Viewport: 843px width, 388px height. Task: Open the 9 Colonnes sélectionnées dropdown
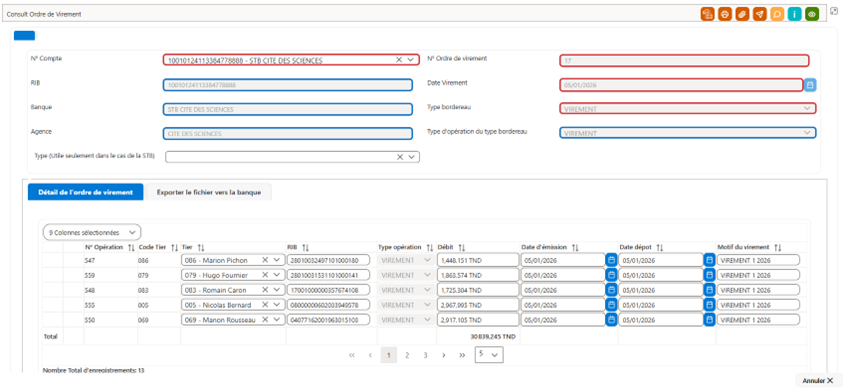[x=91, y=233]
